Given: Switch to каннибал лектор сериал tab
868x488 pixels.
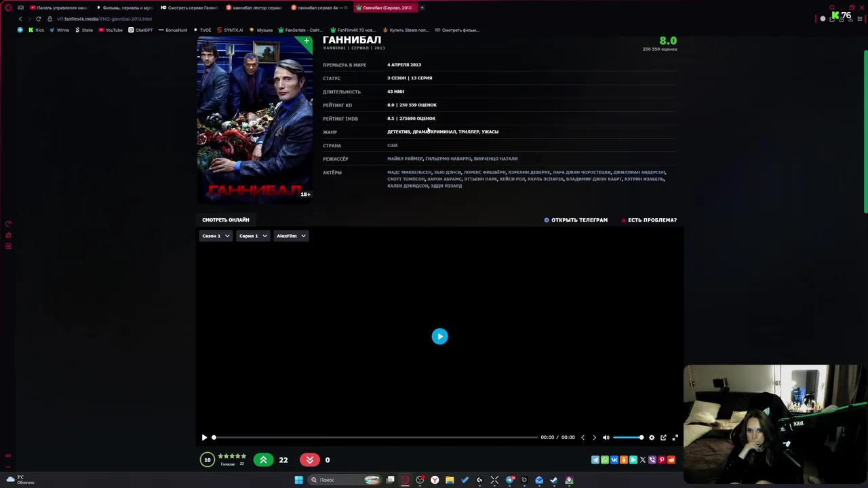Looking at the screenshot, I should (254, 7).
